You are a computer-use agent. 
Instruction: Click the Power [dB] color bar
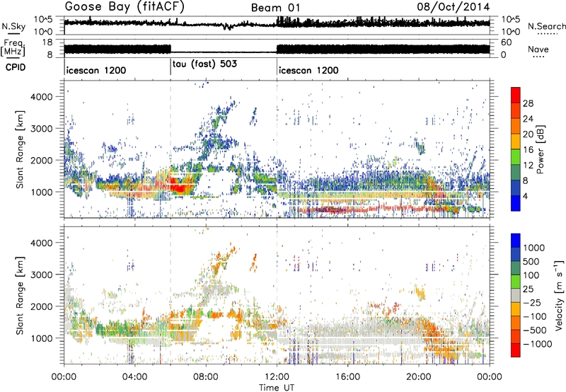coord(516,149)
